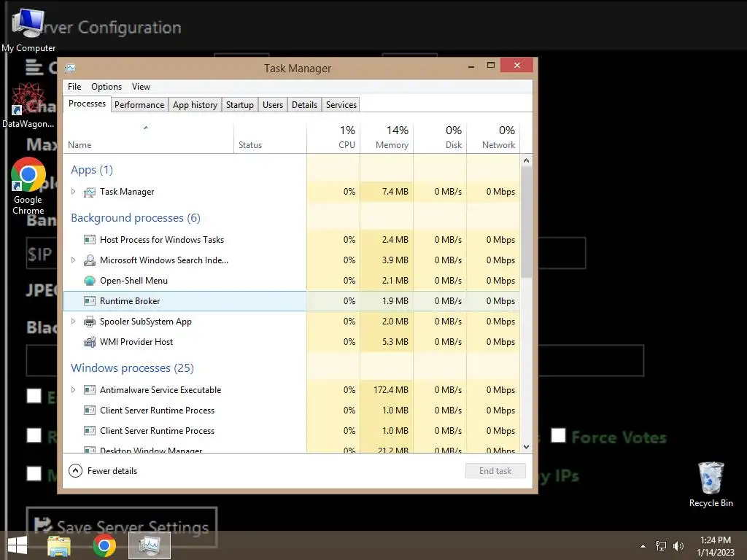The height and width of the screenshot is (560, 747).
Task: Sort by the Network column header
Action: [493, 138]
